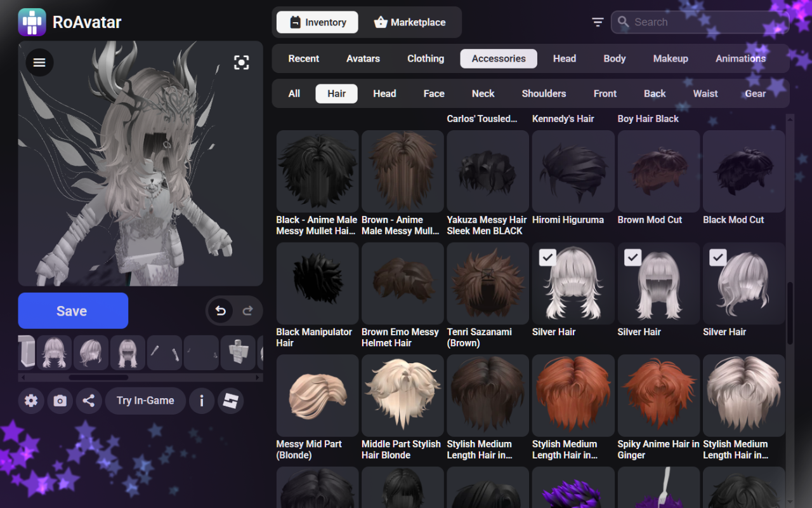
Task: Launch Try In-Game
Action: tap(145, 401)
